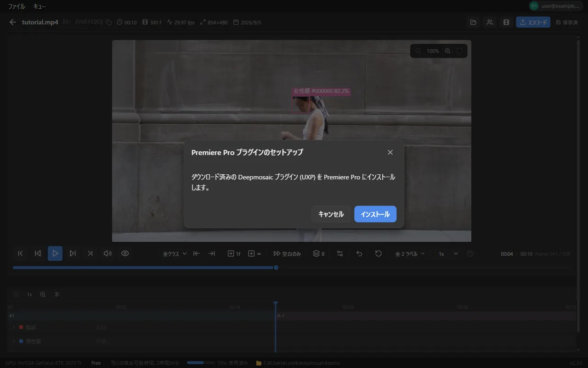Zoom out the video preview
Screen dimensions: 588x368
pyautogui.click(x=418, y=51)
